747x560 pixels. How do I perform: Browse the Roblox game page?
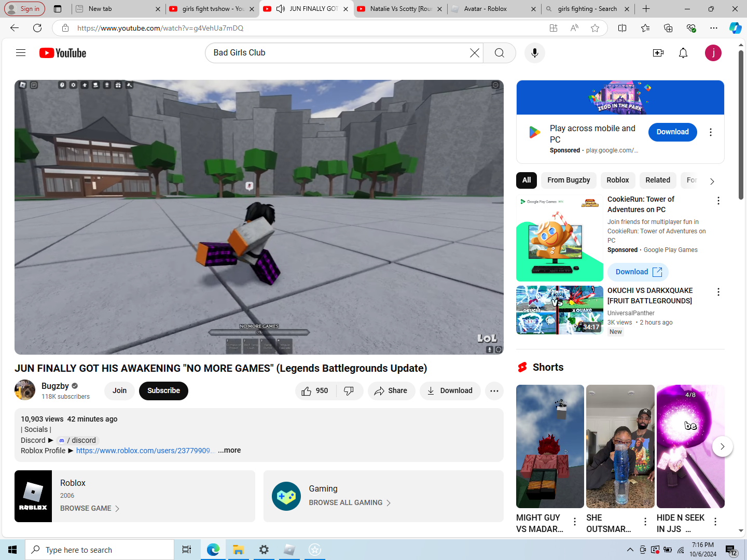pos(90,509)
